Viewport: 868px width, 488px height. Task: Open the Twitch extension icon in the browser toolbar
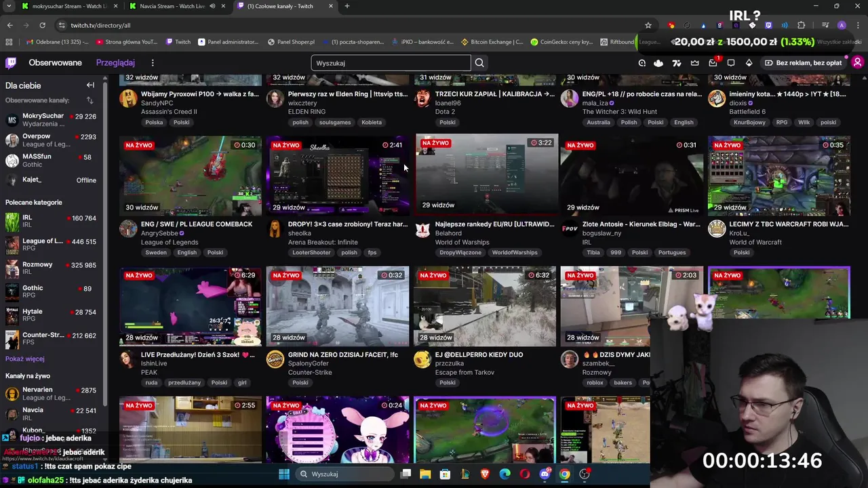(768, 25)
